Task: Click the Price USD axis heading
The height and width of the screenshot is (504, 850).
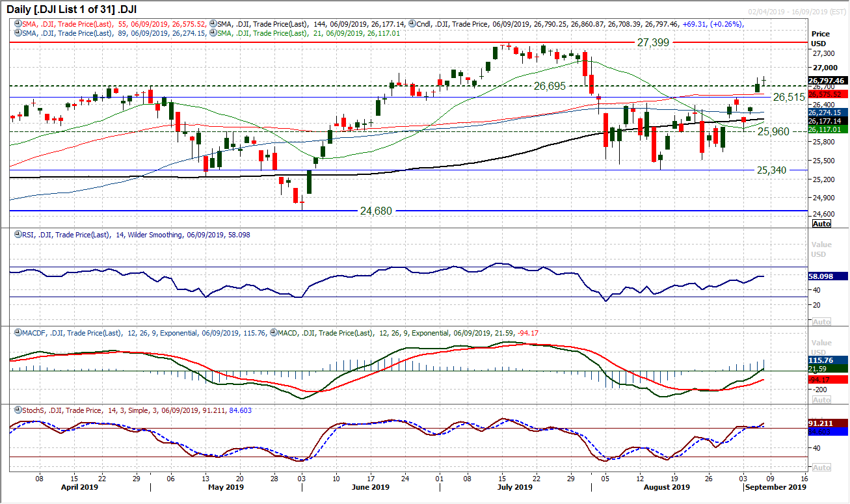Action: pyautogui.click(x=821, y=38)
